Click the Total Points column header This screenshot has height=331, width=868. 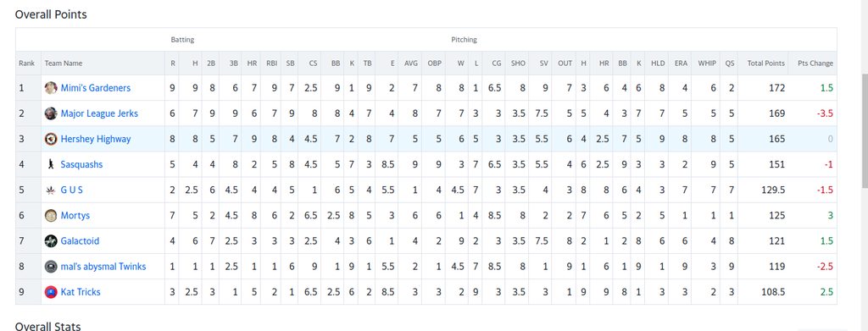coord(766,63)
